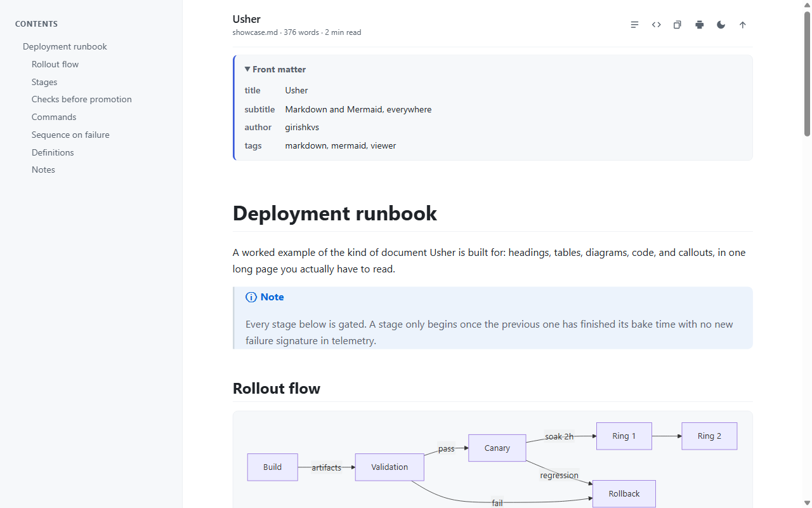Jump to Definitions in the sidebar
812x508 pixels.
[x=53, y=152]
